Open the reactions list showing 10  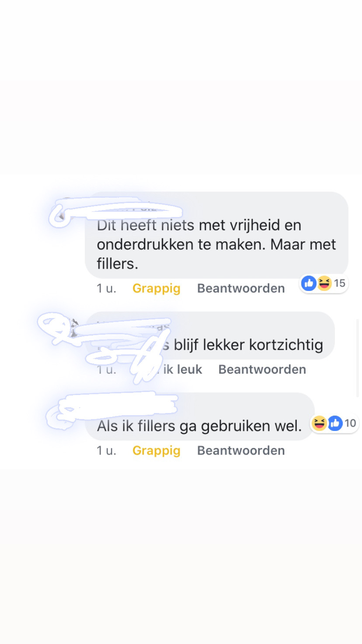coord(334,423)
